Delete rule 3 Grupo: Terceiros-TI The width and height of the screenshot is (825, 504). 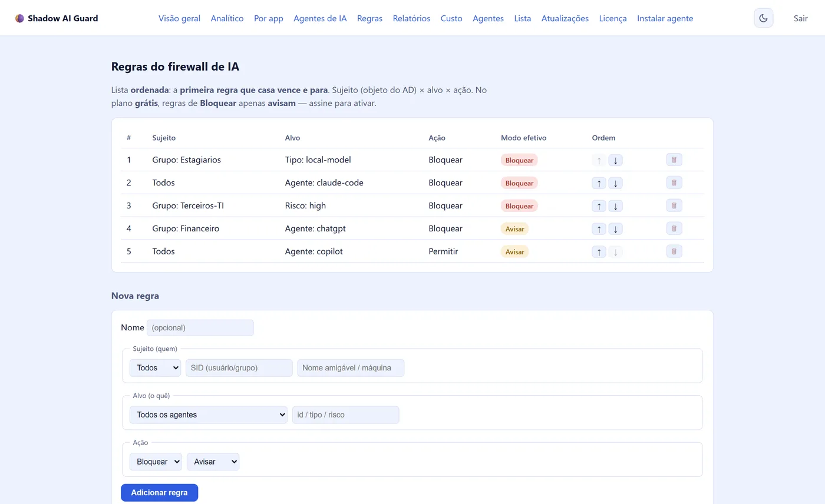674,205
